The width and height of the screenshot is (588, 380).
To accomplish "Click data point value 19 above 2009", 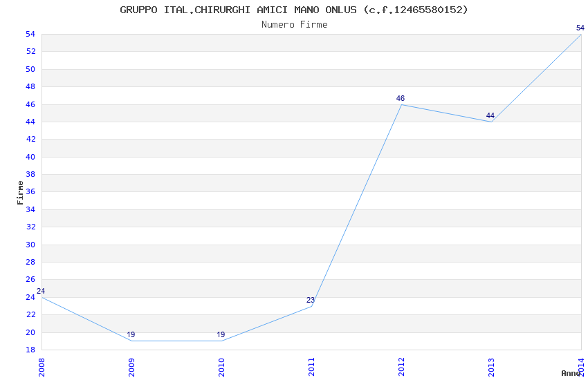I will (131, 334).
